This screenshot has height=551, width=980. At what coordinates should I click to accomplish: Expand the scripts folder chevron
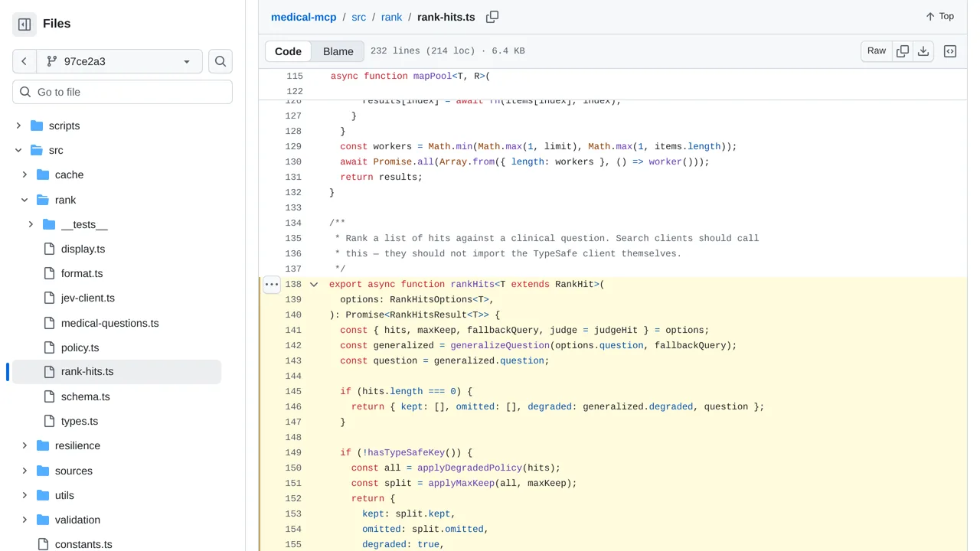18,126
